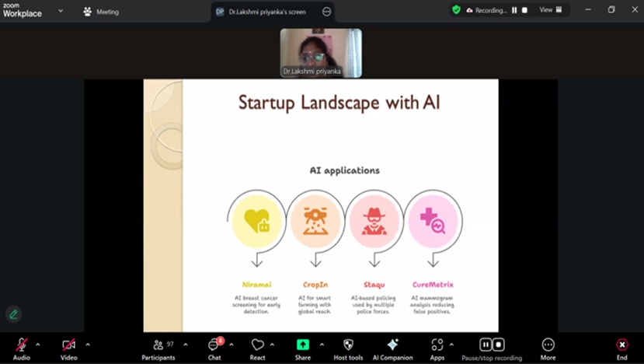Select Dr.Lakshmi priyanka's screen tab

pos(260,12)
